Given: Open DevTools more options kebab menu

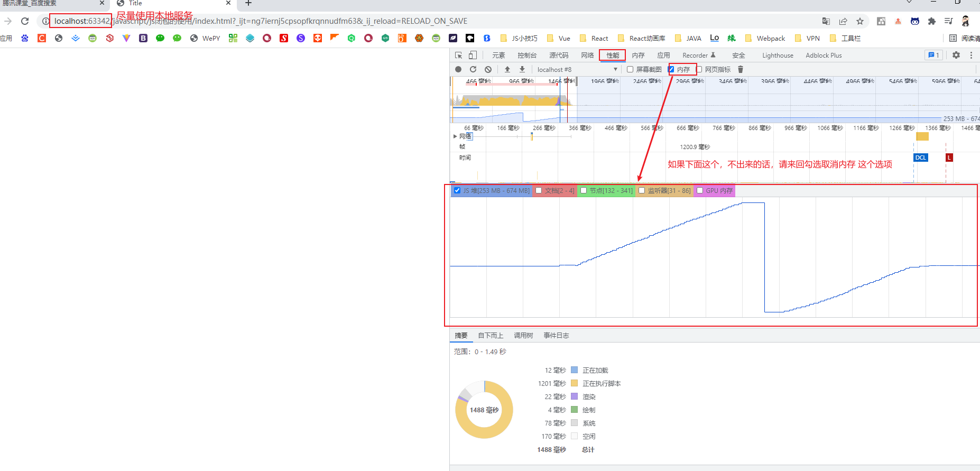Looking at the screenshot, I should (x=971, y=55).
